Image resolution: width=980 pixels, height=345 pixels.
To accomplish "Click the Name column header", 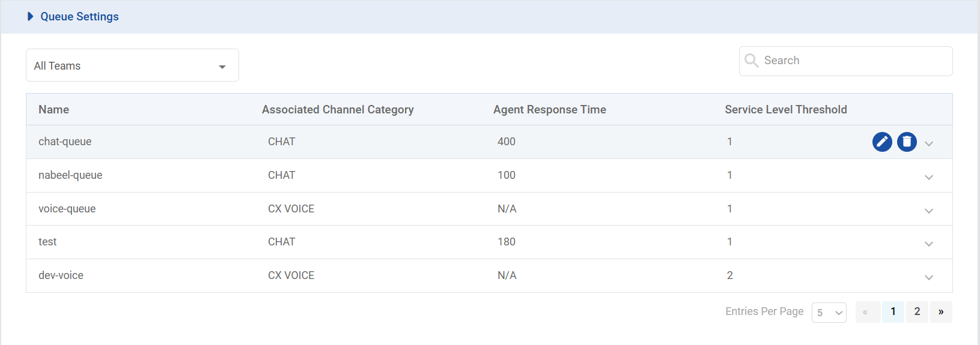I will [53, 110].
